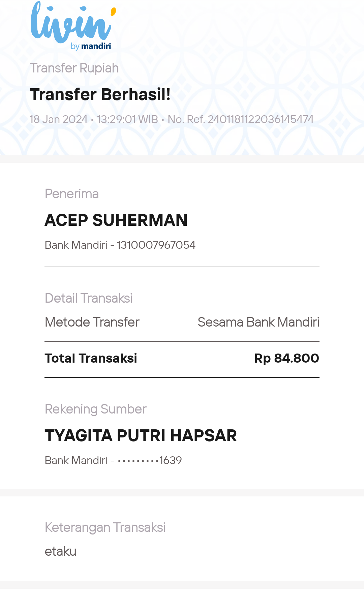Select source name TYAGITA PUTRI HAPSAR
Image resolution: width=364 pixels, height=611 pixels.
pos(141,436)
